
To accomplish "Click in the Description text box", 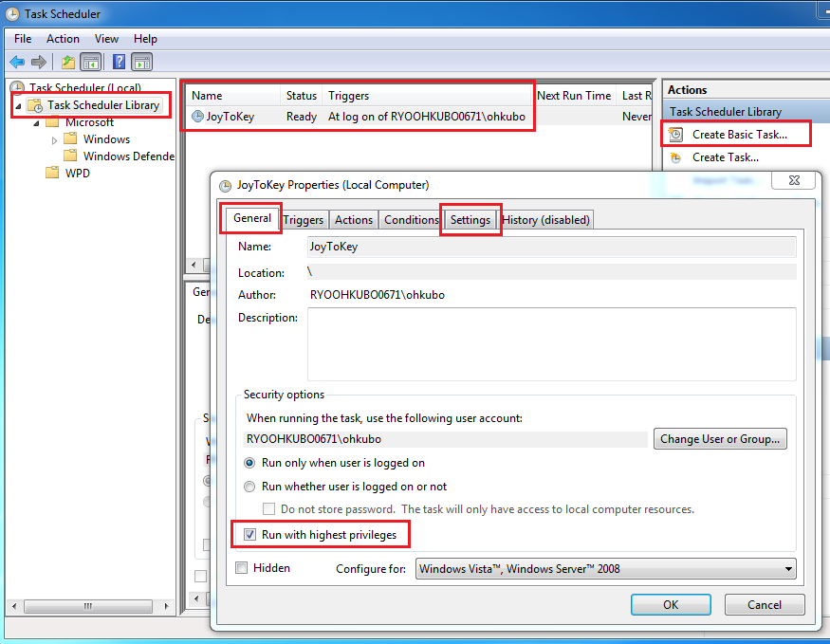I will click(551, 344).
